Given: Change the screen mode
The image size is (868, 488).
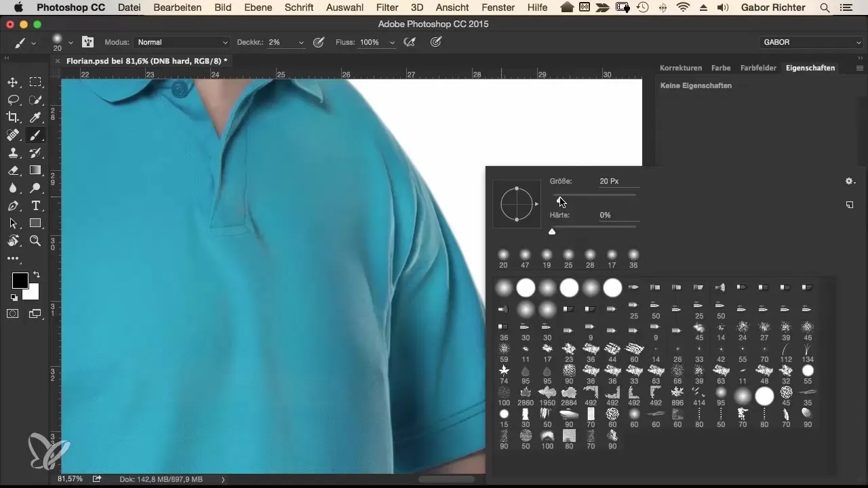Looking at the screenshot, I should click(x=35, y=313).
